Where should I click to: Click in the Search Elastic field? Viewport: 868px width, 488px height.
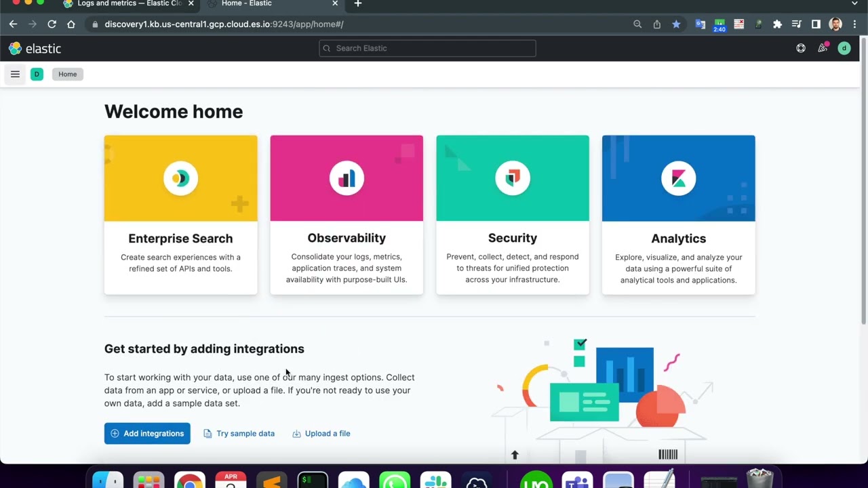pos(427,48)
